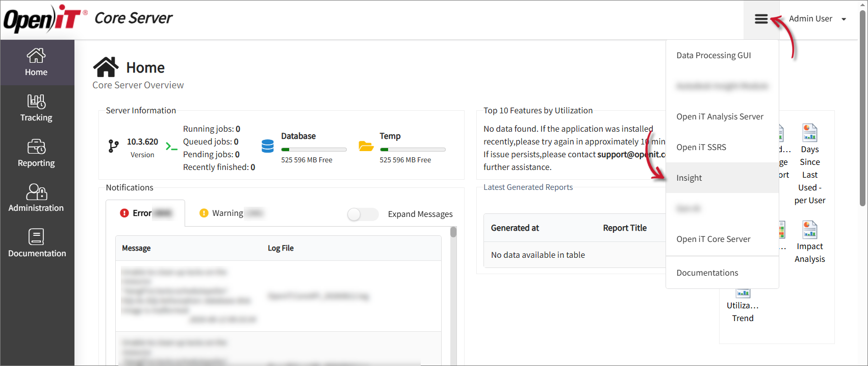Expand the Admin User dropdown
Screen dimensions: 868x366
pyautogui.click(x=818, y=19)
